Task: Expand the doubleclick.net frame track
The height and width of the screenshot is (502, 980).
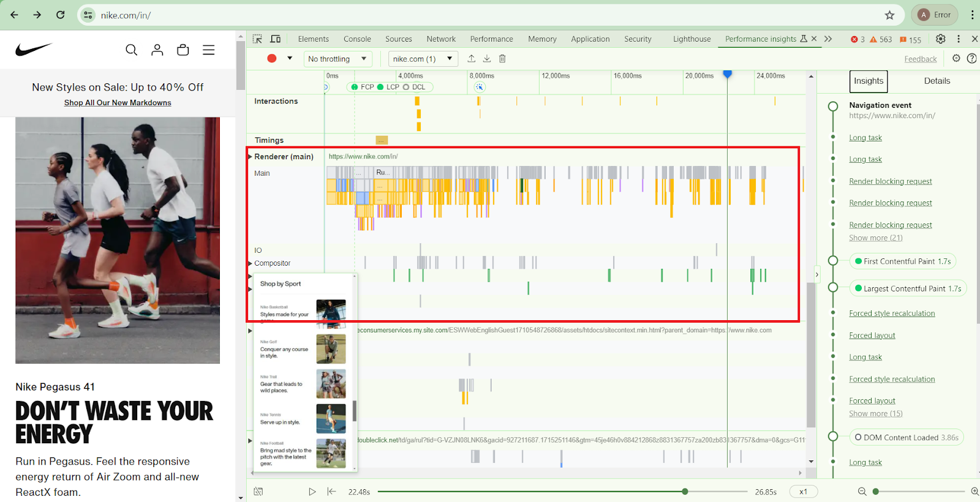Action: point(250,440)
